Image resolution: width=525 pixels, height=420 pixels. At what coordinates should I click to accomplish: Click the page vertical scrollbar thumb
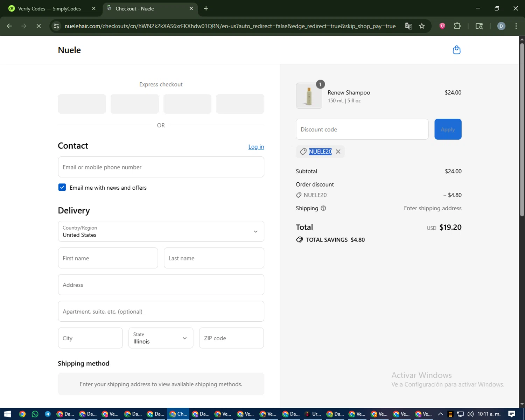tap(522, 129)
